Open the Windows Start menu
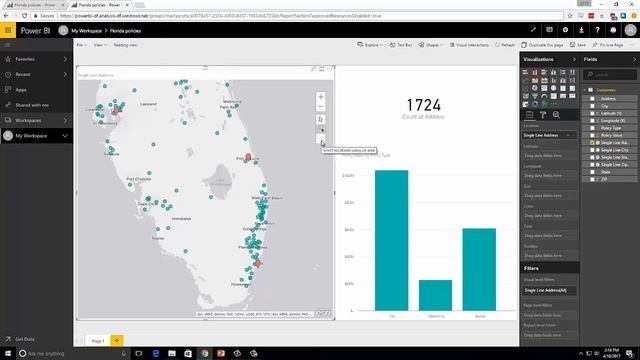This screenshot has width=640, height=360. coord(8,353)
